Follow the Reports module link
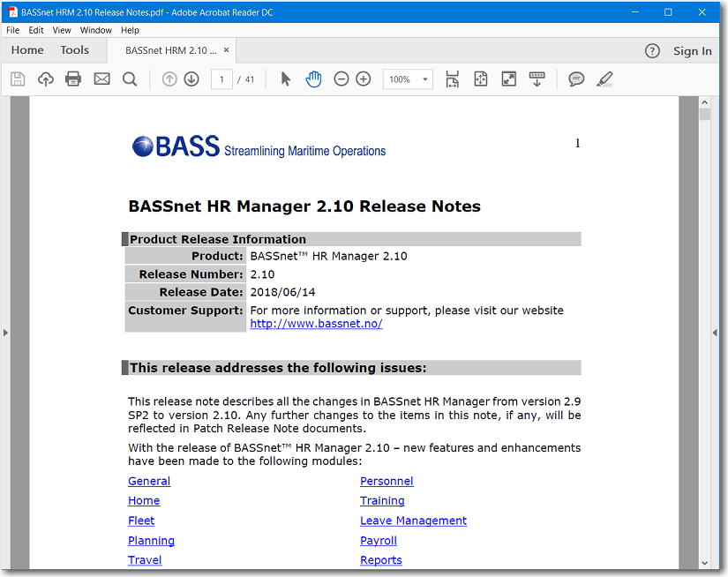 [x=381, y=560]
